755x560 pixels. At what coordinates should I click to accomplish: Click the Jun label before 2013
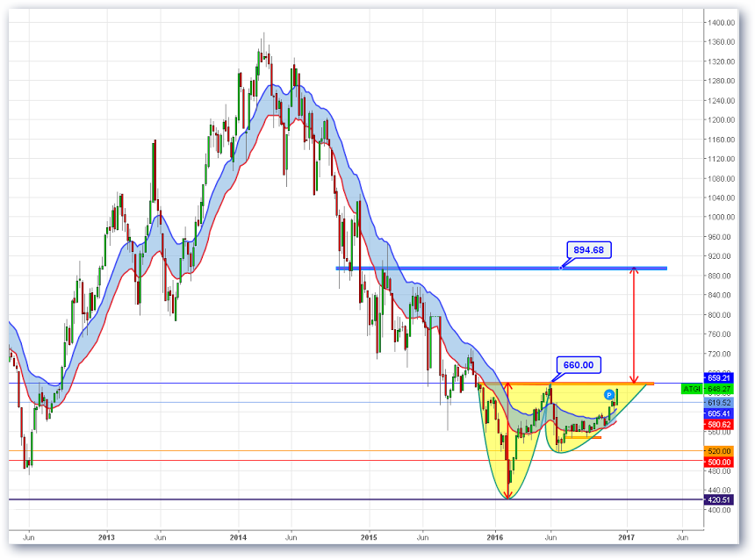coord(28,537)
